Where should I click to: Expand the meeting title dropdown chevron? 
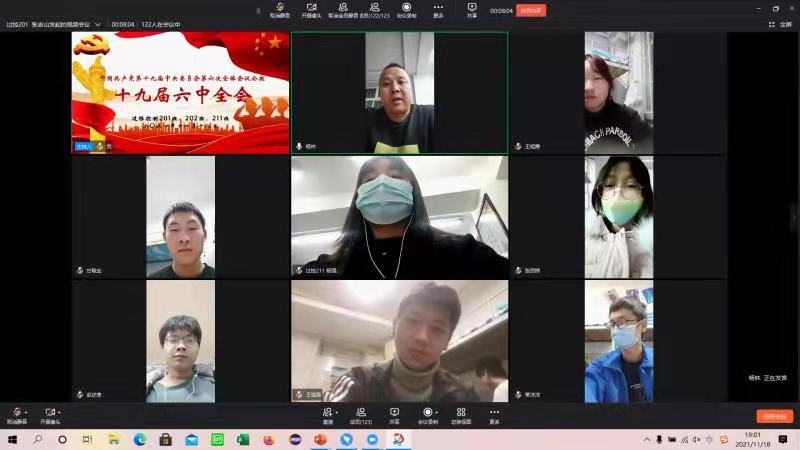tap(104, 24)
